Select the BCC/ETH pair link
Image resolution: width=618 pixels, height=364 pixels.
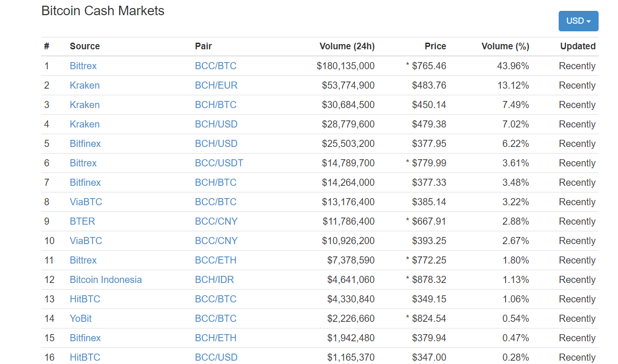pyautogui.click(x=215, y=260)
